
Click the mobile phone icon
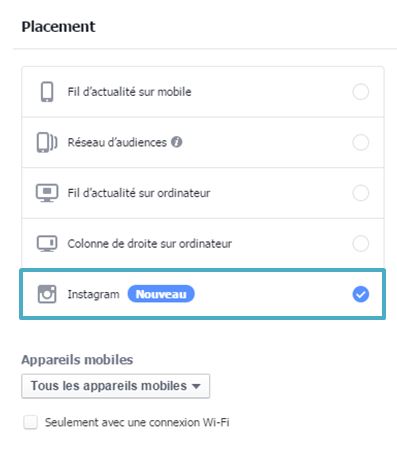tap(47, 92)
